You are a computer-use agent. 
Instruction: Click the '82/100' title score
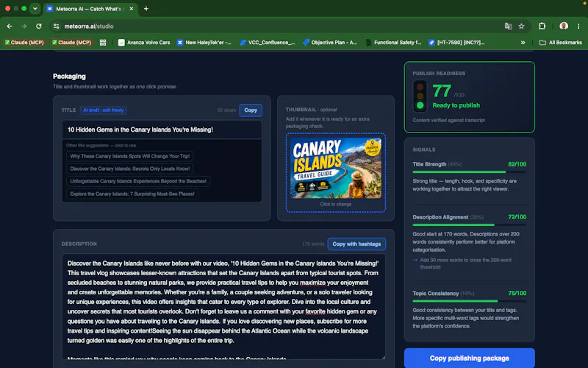[x=517, y=164]
